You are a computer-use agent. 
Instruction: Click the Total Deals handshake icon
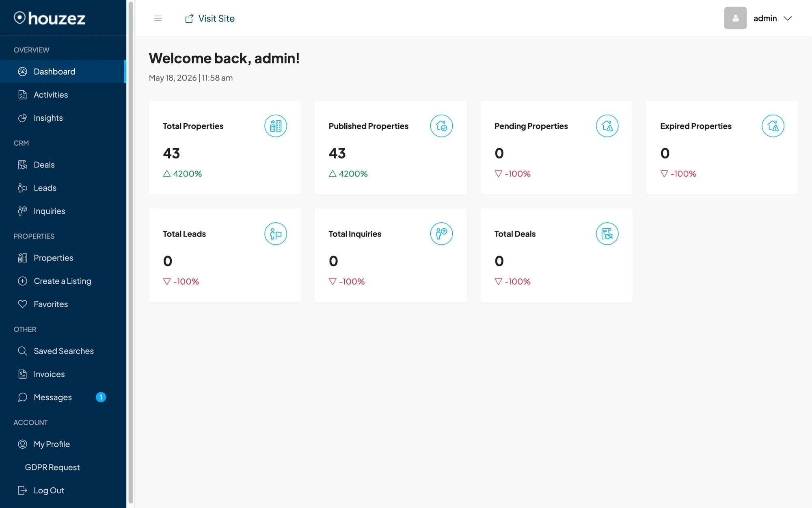click(x=607, y=234)
